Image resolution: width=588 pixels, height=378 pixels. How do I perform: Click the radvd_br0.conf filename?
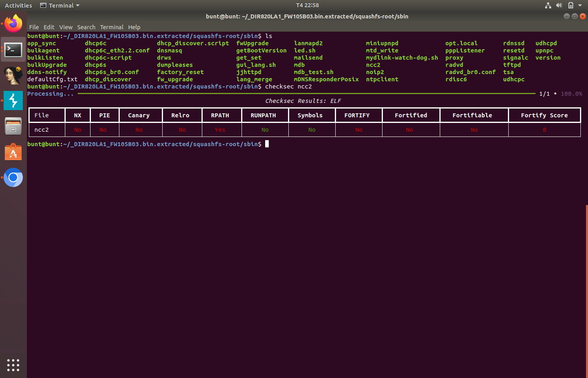click(470, 72)
